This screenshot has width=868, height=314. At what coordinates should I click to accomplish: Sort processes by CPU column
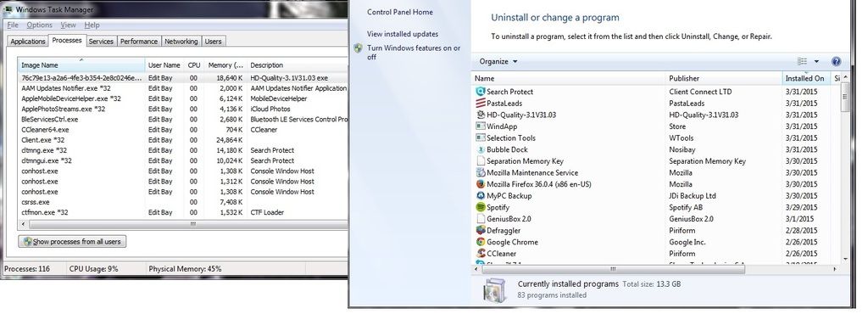tap(194, 64)
